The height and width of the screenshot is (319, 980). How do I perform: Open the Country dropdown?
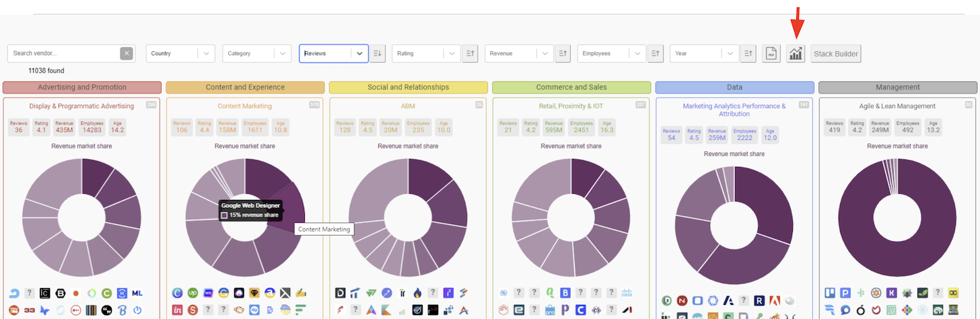[180, 54]
